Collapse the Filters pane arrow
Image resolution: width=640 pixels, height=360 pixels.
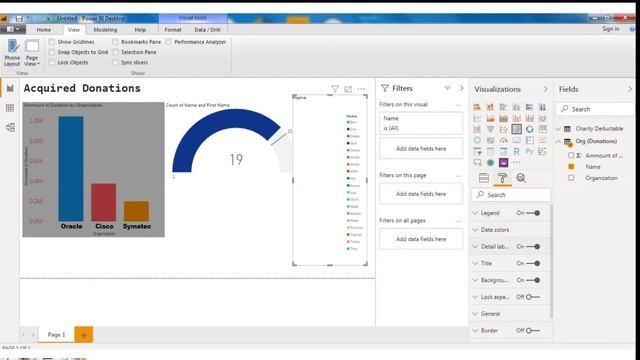461,88
